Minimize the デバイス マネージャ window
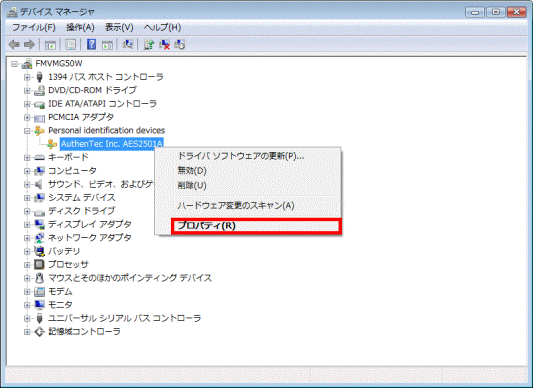 (x=475, y=12)
